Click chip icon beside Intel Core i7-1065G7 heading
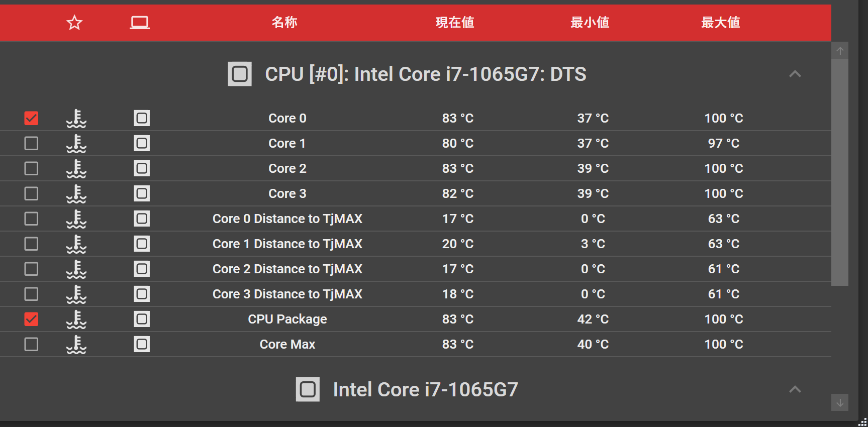 coord(308,389)
